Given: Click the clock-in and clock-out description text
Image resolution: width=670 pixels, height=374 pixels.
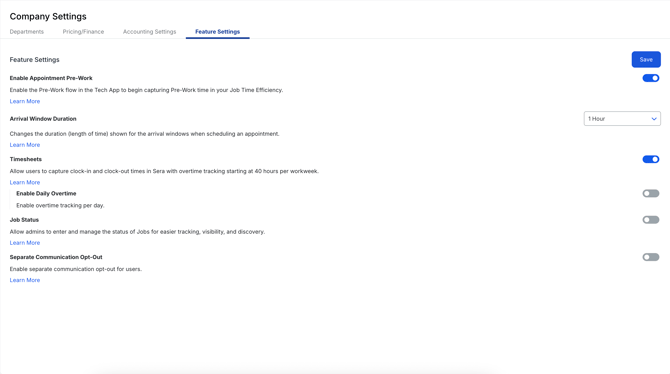Looking at the screenshot, I should tap(164, 171).
